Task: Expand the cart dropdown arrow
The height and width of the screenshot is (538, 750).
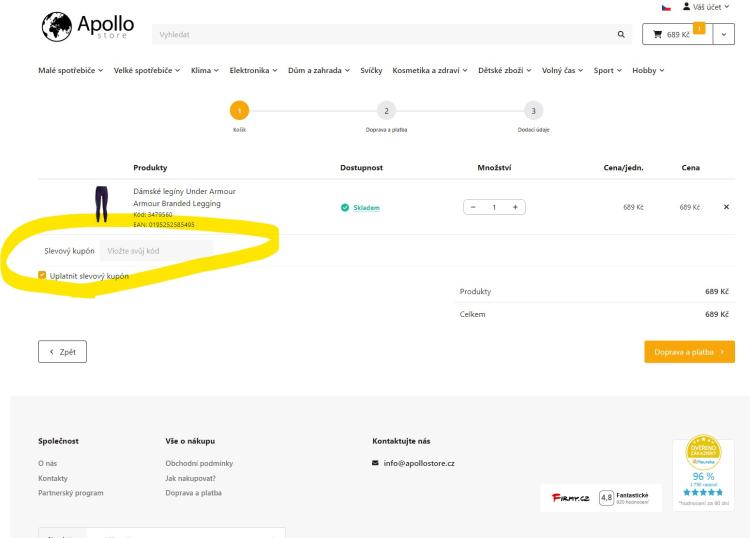Action: (x=724, y=34)
